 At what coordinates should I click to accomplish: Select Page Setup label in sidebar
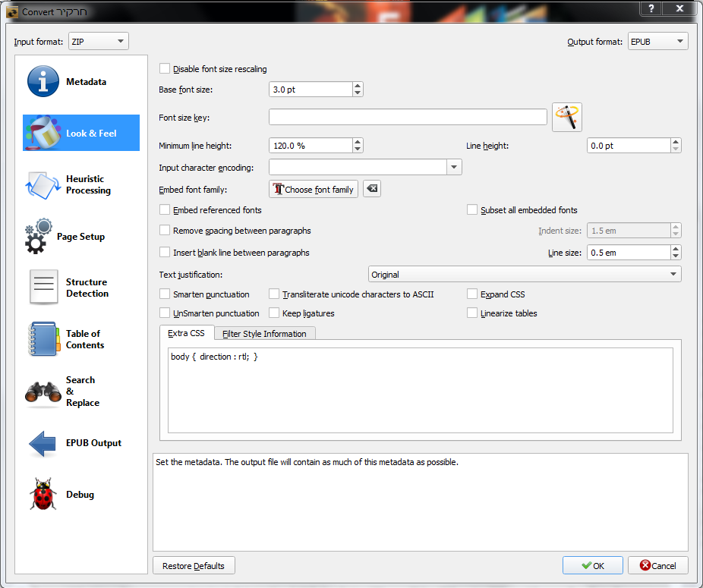pyautogui.click(x=80, y=236)
